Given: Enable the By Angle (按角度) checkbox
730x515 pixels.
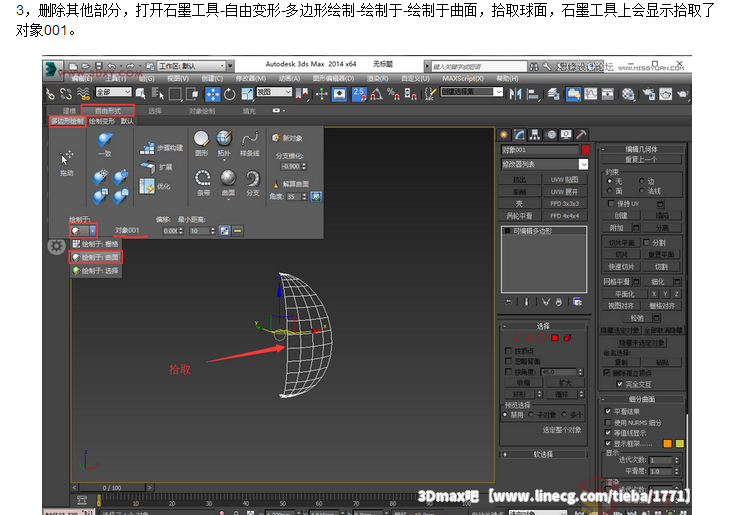Looking at the screenshot, I should (x=508, y=372).
